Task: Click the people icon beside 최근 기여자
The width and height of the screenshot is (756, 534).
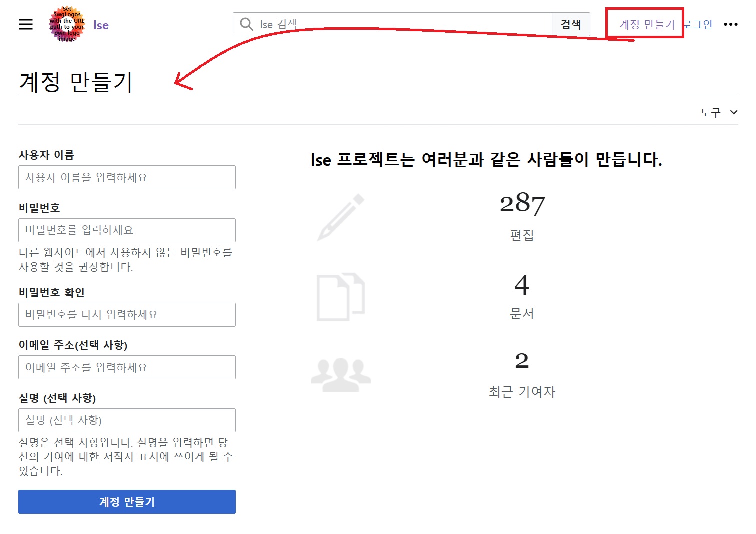Action: [x=341, y=374]
